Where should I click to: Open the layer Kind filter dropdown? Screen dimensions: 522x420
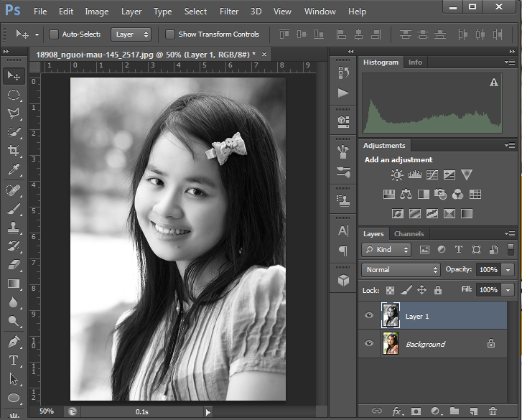coord(386,250)
